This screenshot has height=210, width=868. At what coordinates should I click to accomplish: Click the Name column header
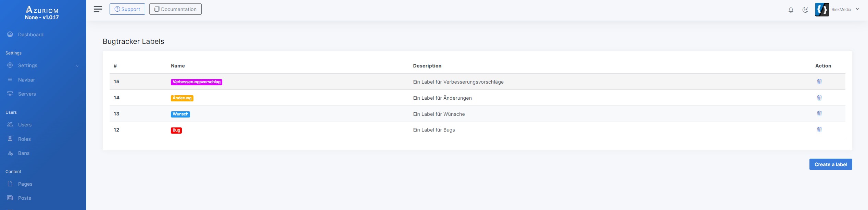point(178,66)
